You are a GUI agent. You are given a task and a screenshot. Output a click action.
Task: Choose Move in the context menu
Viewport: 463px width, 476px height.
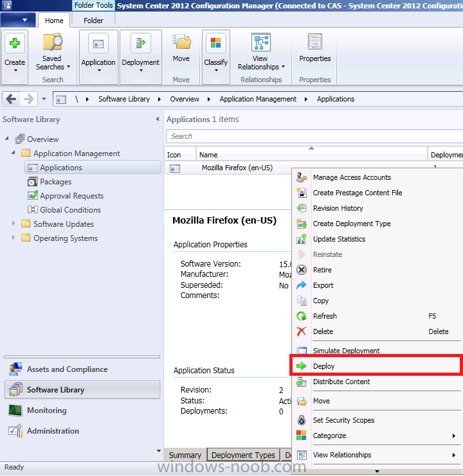(377, 401)
